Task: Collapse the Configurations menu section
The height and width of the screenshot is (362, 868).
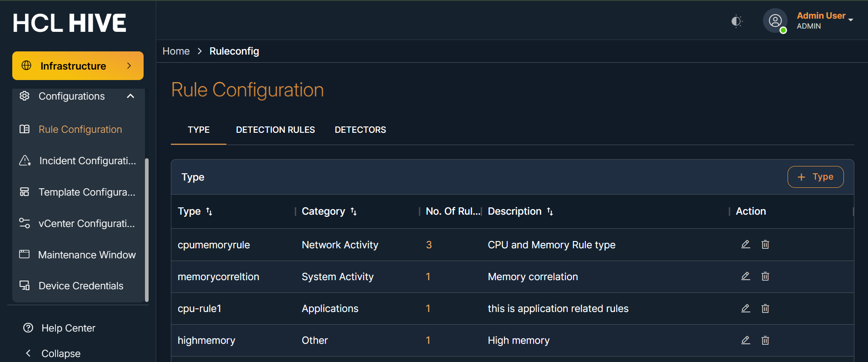Action: pyautogui.click(x=130, y=96)
